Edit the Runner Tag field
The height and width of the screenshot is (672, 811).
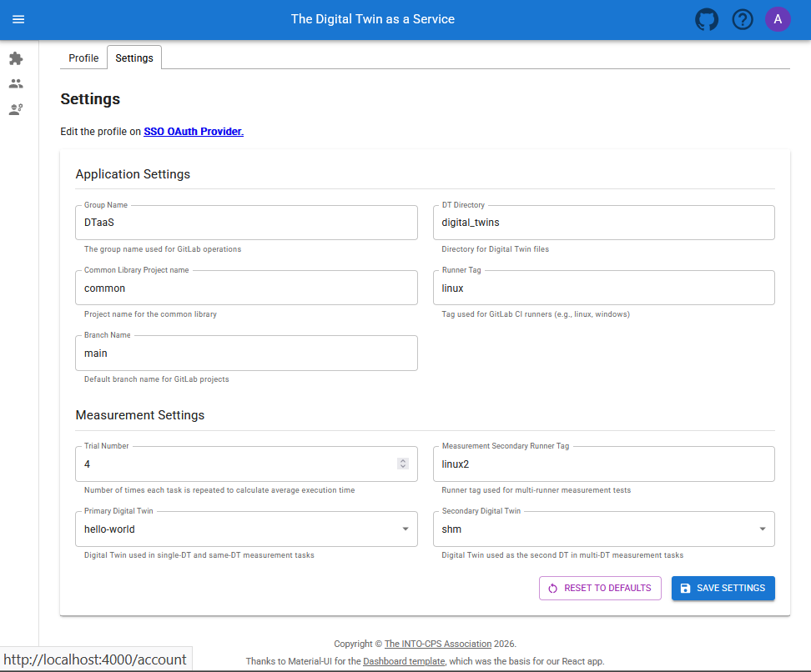[x=603, y=288]
